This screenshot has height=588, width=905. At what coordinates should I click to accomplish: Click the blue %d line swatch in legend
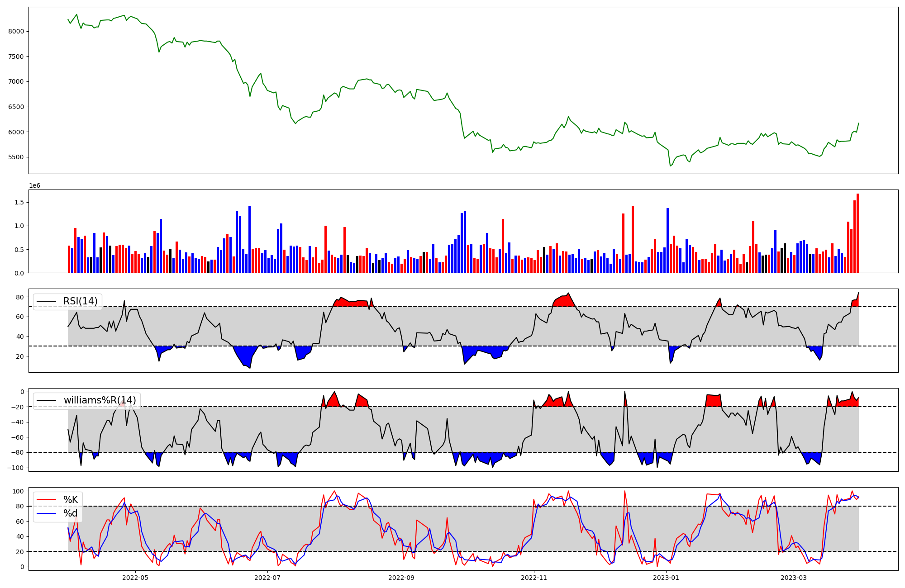(46, 513)
